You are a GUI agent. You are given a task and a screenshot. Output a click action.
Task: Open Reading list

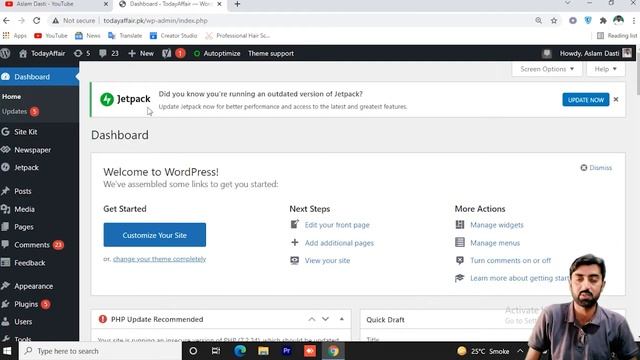[x=617, y=36]
